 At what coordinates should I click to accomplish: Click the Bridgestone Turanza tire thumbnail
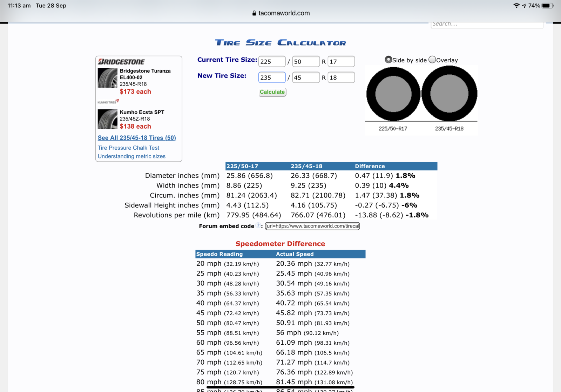coord(107,78)
